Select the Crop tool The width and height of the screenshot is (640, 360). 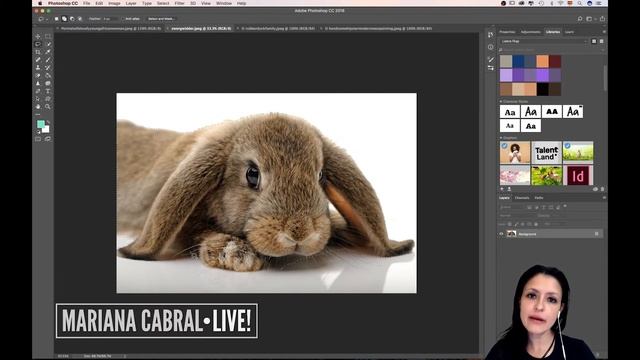click(38, 52)
